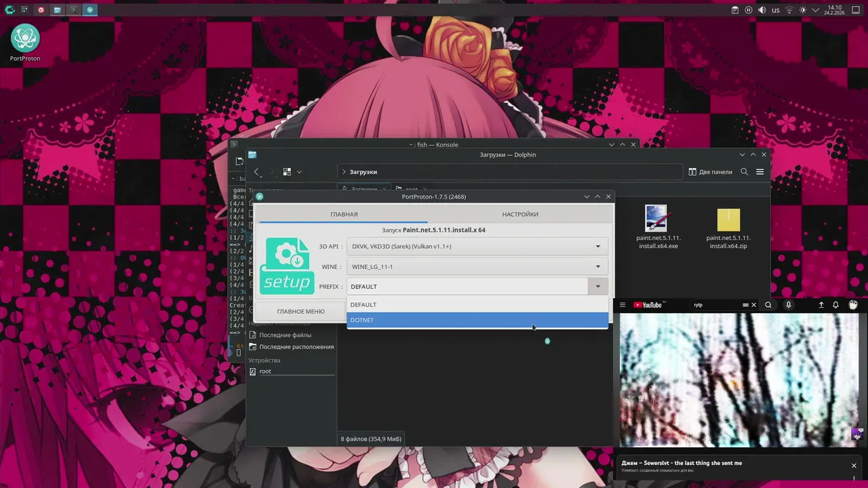Switch to the НАСТРОЙКИ tab in PortProton
Screen dimensions: 868x488
(520, 214)
